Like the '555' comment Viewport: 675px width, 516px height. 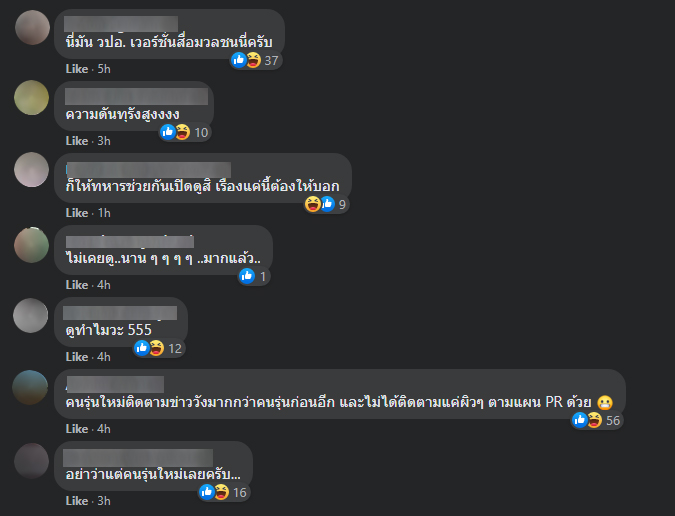(77, 357)
